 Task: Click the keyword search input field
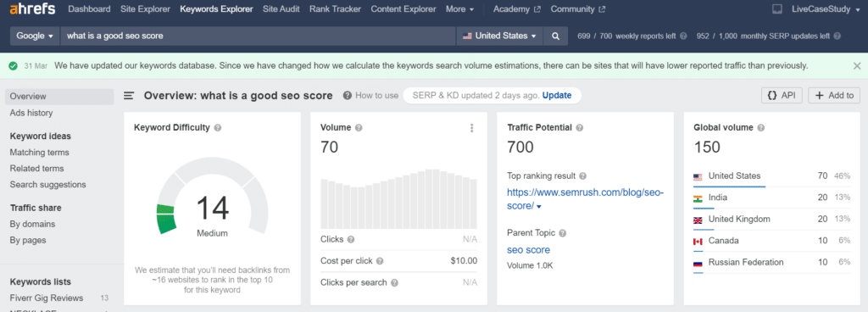tap(258, 36)
